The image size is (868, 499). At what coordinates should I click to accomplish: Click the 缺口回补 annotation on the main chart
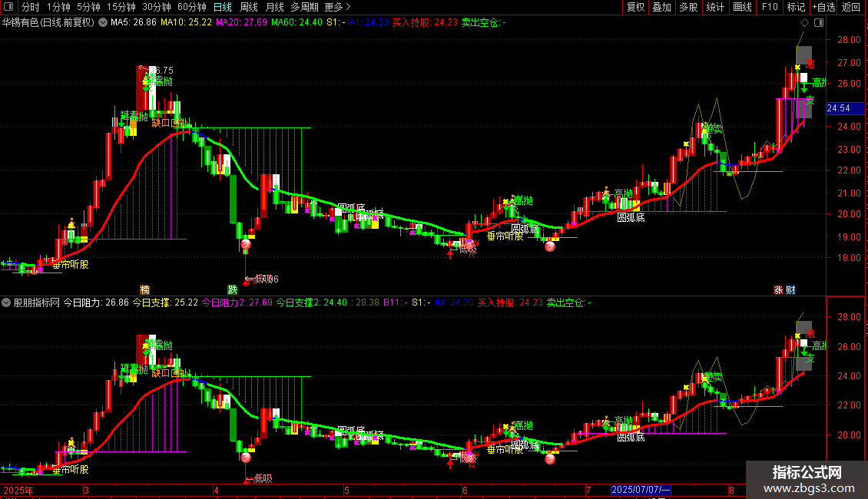(x=171, y=123)
